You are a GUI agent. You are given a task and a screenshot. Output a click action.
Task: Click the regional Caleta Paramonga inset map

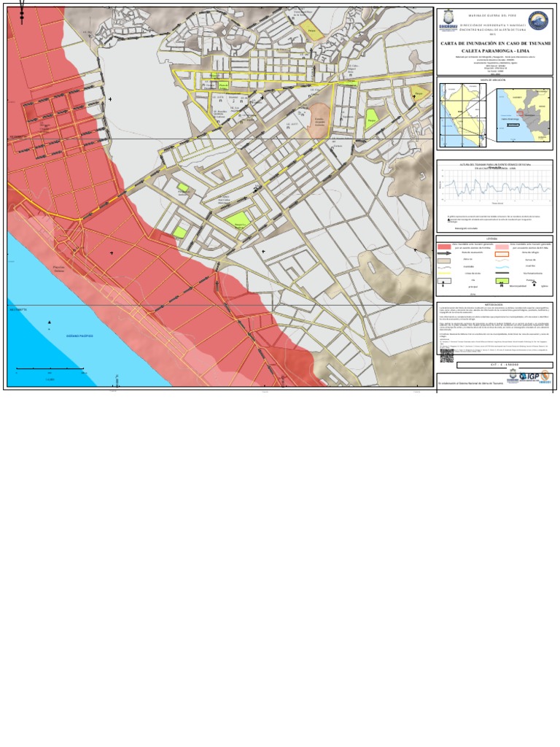click(524, 115)
